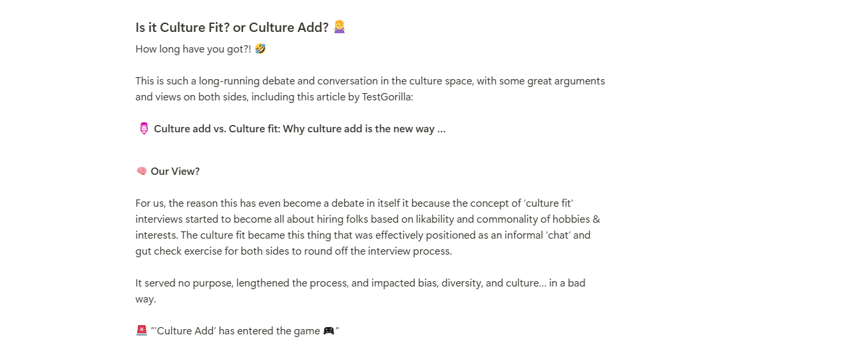Open the 'Culture add vs. Culture fit' article link

coord(300,129)
